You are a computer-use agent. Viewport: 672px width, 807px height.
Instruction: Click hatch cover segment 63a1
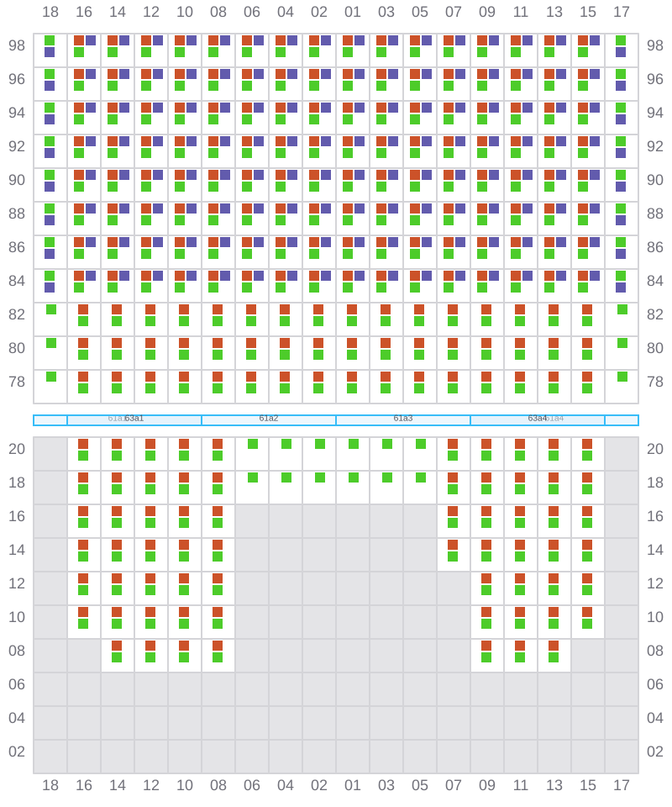point(134,419)
